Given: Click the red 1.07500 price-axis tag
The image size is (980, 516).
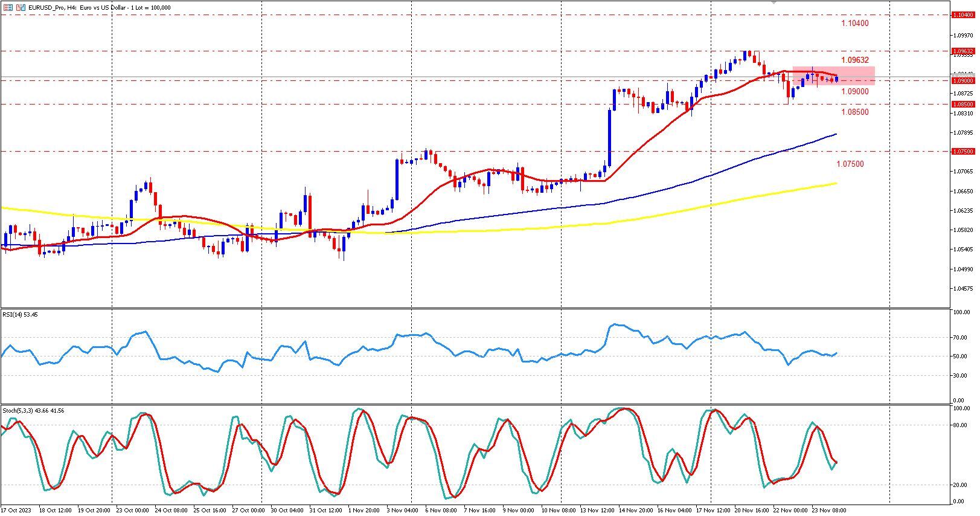Looking at the screenshot, I should 963,152.
